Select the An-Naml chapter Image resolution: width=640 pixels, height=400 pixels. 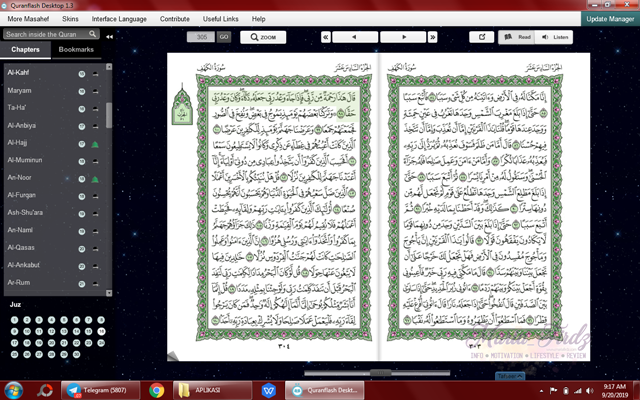[20, 230]
